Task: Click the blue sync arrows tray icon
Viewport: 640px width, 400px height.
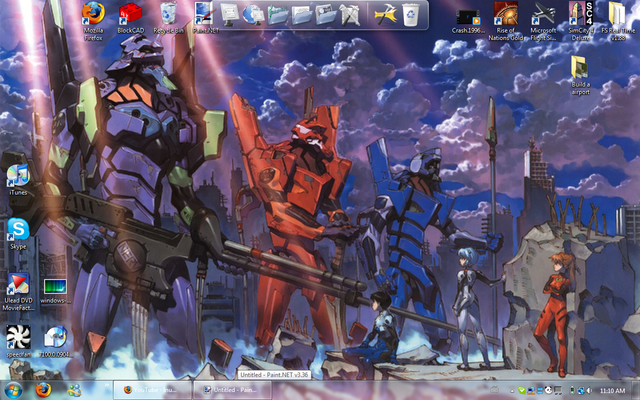Action: pyautogui.click(x=540, y=390)
